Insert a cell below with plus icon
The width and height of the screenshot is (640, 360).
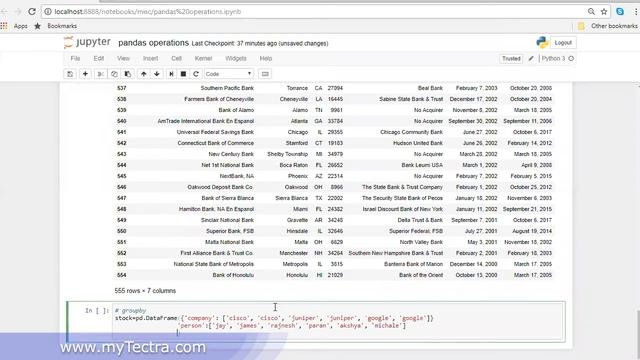pos(85,74)
